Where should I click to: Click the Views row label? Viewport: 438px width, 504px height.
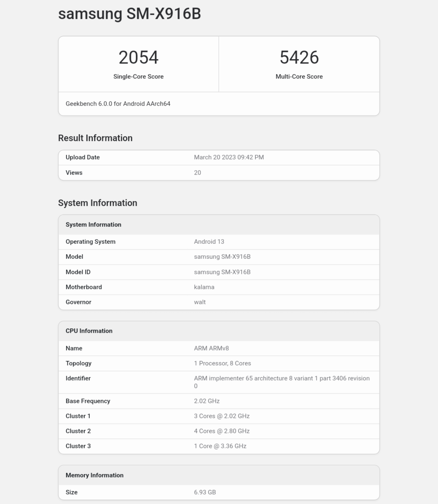74,173
